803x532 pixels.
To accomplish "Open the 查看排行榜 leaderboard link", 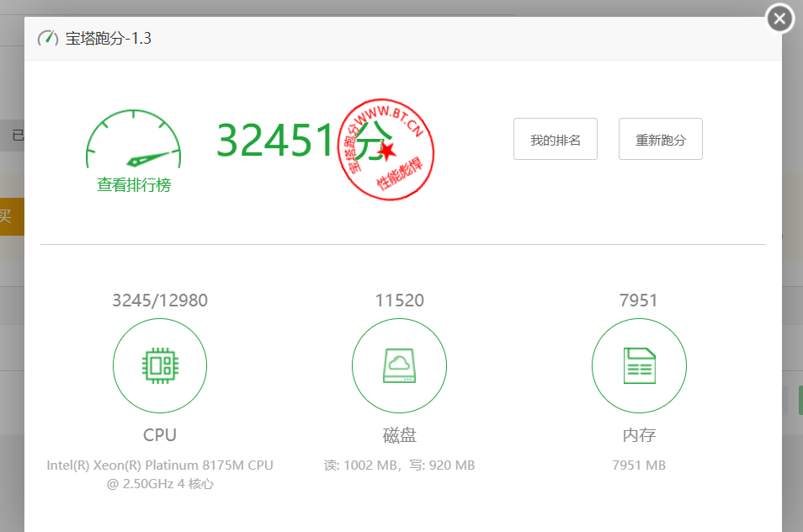I will 134,185.
